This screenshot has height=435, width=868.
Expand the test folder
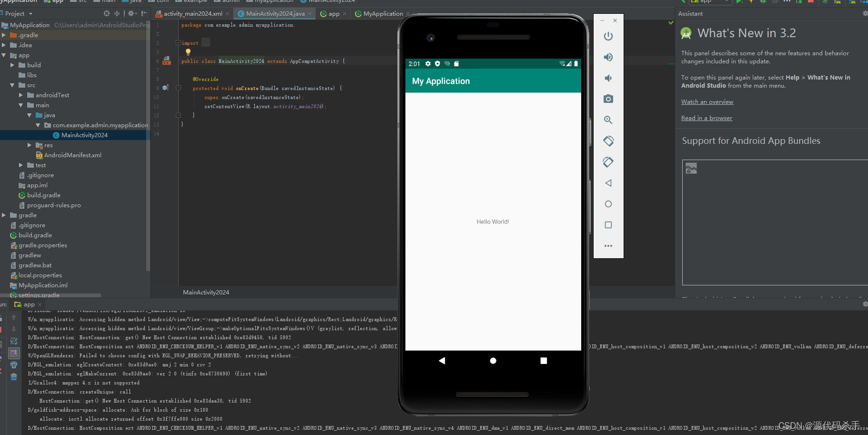21,165
